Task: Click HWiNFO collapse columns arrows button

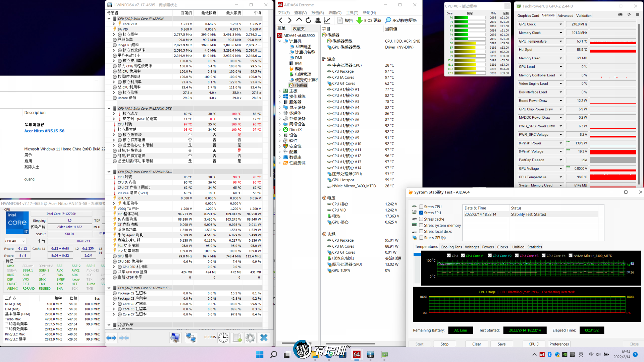Action: (124, 338)
